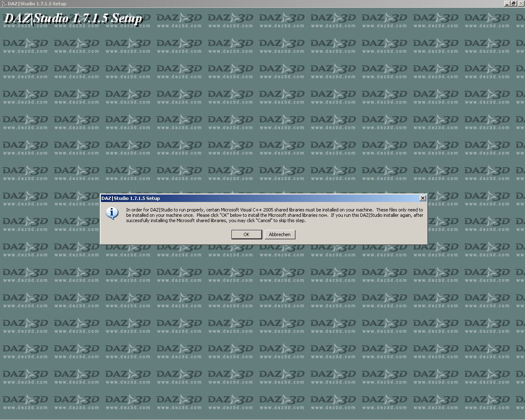Confirm installation with the OK button
The height and width of the screenshot is (420, 525).
(247, 234)
